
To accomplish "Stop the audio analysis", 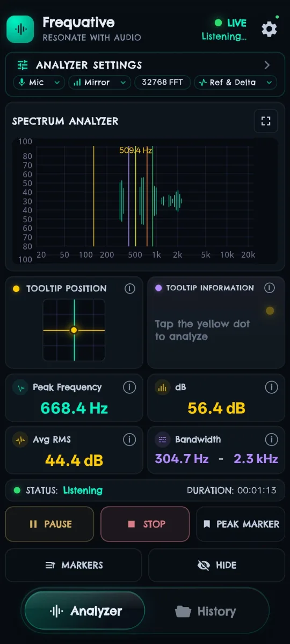I will [x=145, y=524].
